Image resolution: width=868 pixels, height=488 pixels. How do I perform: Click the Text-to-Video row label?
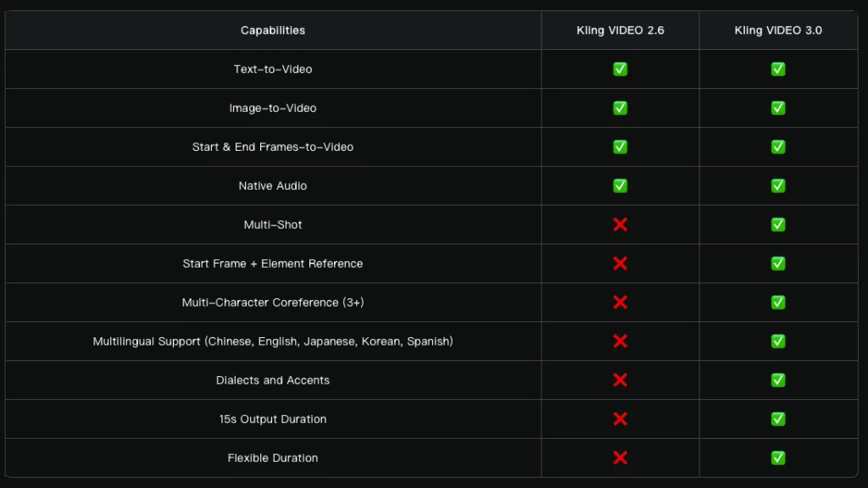[x=273, y=69]
